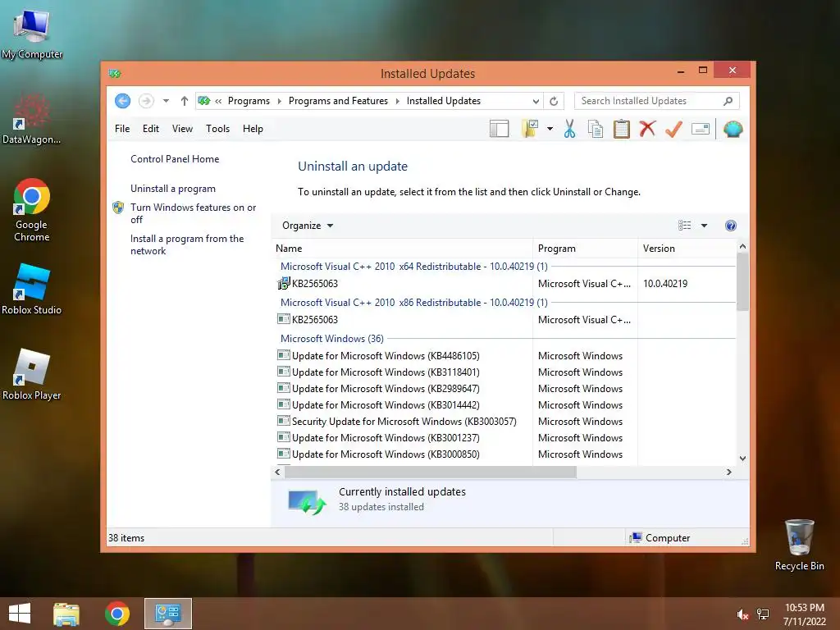Click the blue Help question icon

pos(730,226)
